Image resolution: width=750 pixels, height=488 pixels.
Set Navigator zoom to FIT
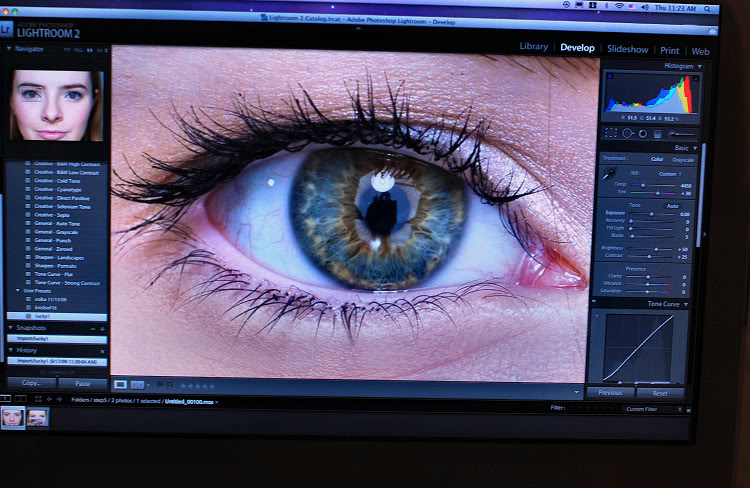click(x=67, y=50)
